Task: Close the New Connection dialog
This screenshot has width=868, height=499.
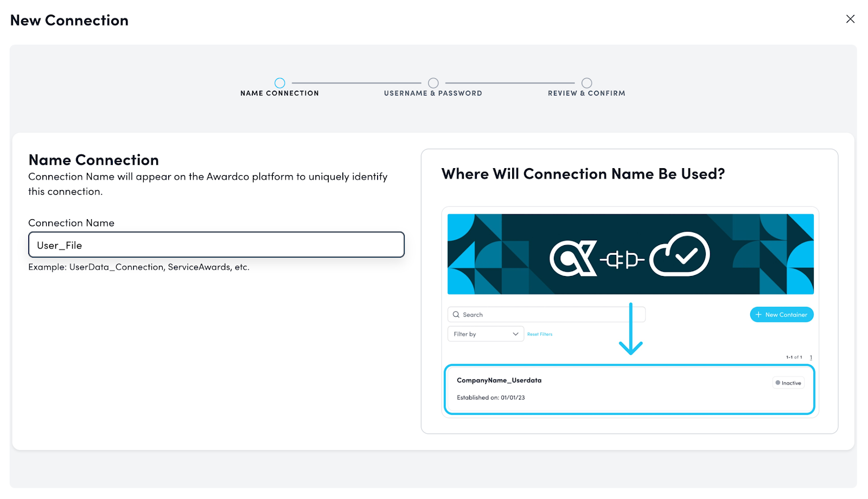Action: (850, 19)
